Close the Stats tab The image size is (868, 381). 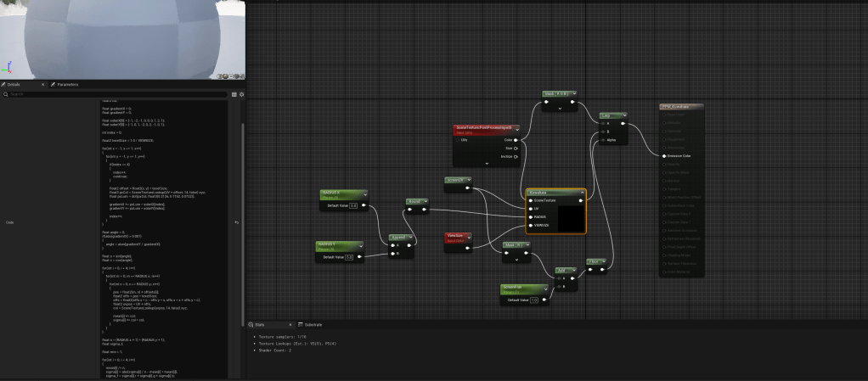(x=290, y=324)
